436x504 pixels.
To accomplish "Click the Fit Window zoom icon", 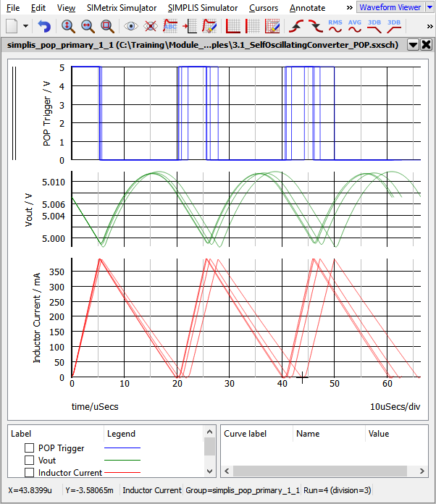I will click(x=107, y=26).
